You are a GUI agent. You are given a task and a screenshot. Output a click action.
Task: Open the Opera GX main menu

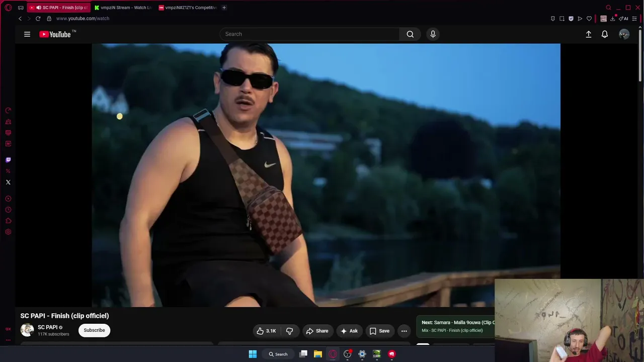click(8, 8)
